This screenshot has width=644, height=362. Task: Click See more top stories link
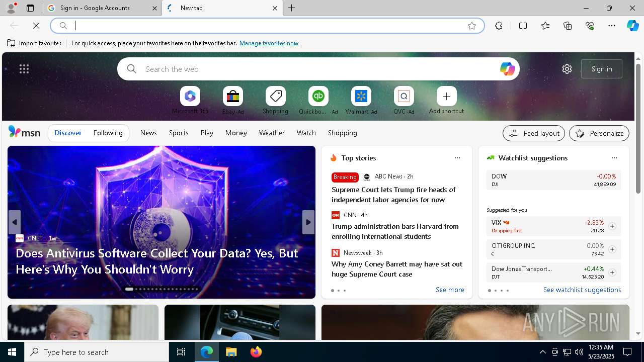pos(450,290)
